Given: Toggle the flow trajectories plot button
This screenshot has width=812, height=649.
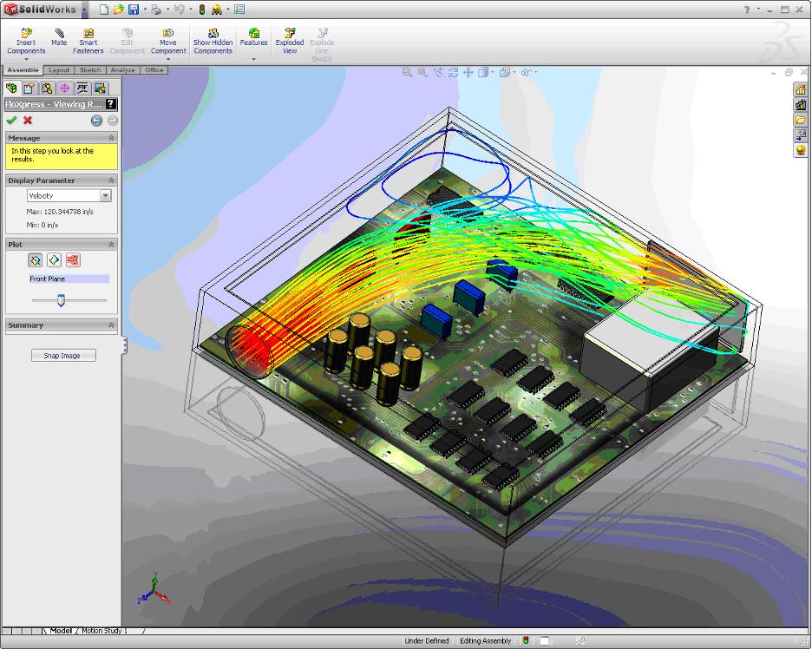Looking at the screenshot, I should 73,260.
